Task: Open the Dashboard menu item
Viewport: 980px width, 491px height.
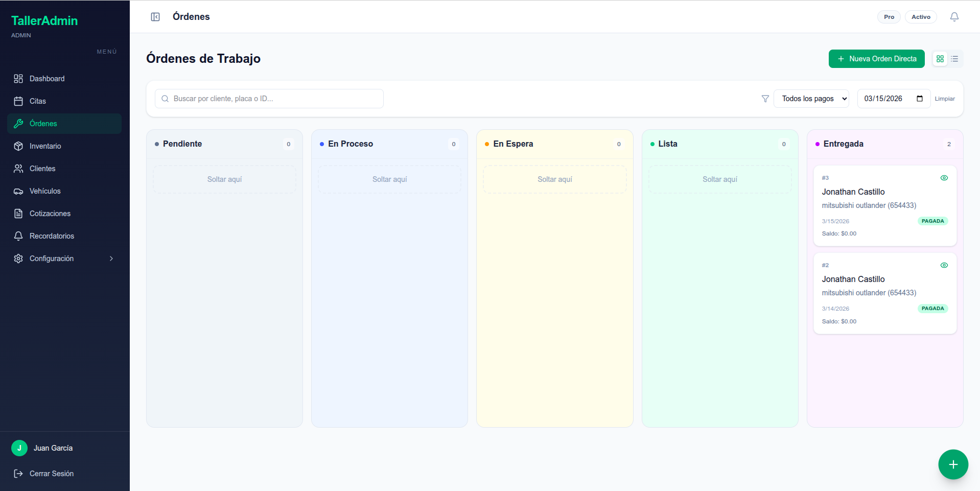Action: [64, 79]
